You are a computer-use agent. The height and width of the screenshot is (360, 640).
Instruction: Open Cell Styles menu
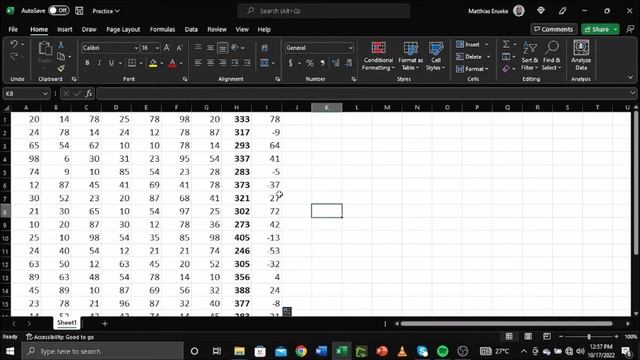coord(436,56)
